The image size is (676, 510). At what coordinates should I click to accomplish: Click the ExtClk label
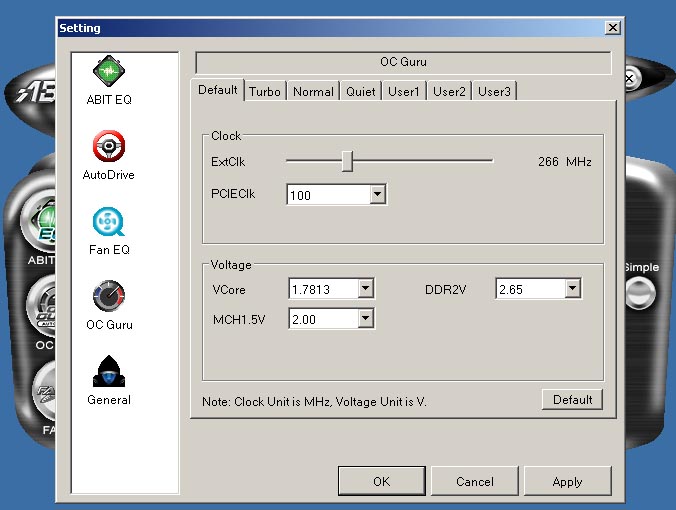228,162
